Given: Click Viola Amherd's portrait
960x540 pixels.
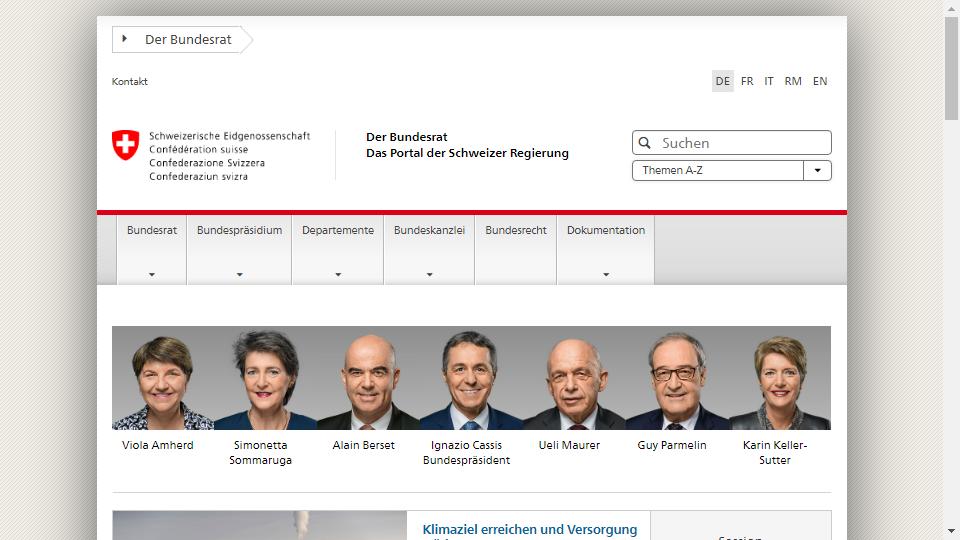Looking at the screenshot, I should tap(163, 378).
